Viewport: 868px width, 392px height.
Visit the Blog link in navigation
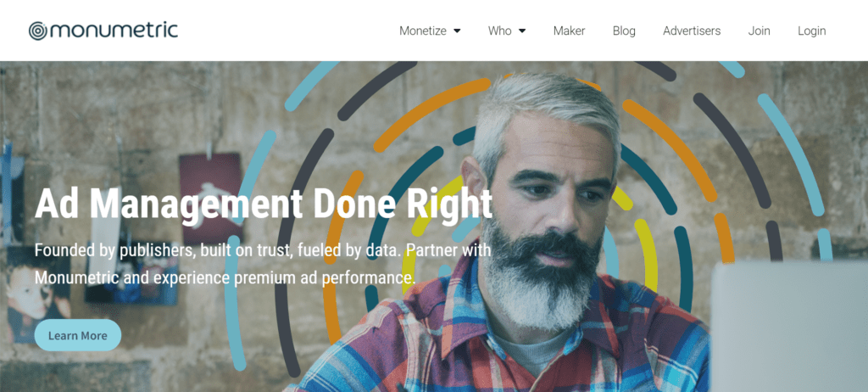pyautogui.click(x=624, y=31)
